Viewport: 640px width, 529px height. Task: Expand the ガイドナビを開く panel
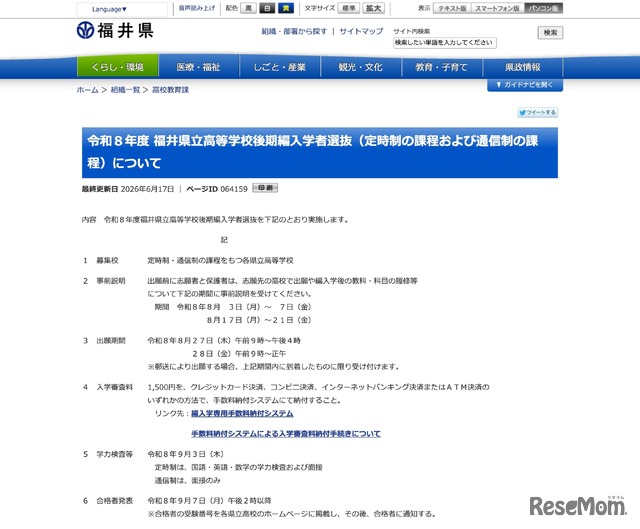(x=525, y=85)
